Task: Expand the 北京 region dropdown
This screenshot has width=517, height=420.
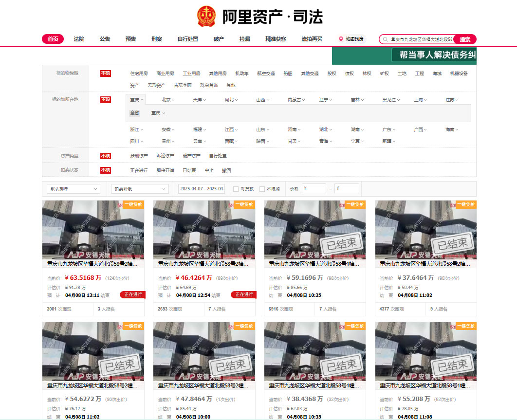Action: [x=168, y=100]
